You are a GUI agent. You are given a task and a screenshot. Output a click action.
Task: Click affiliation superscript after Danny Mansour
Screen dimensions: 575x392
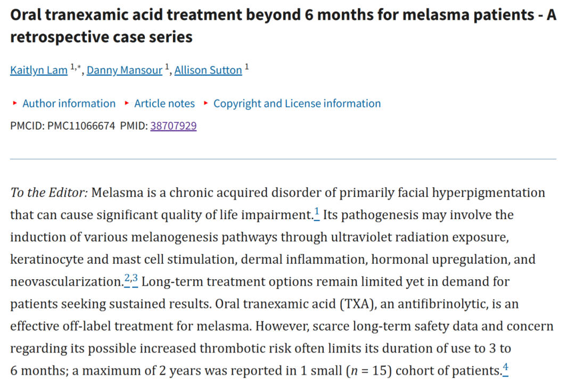pyautogui.click(x=167, y=67)
